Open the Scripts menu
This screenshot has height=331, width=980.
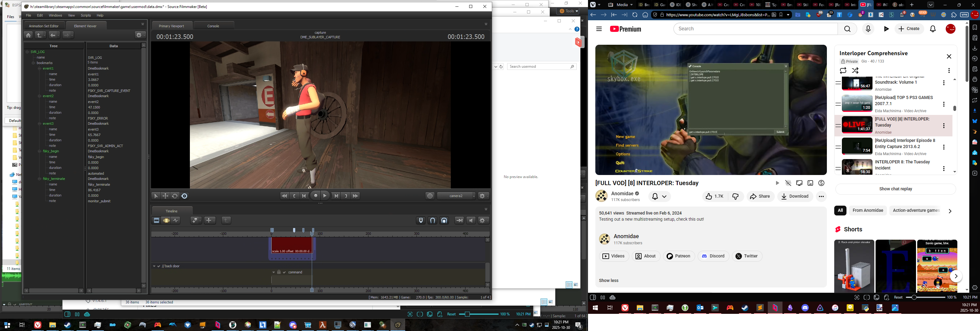[x=86, y=16]
